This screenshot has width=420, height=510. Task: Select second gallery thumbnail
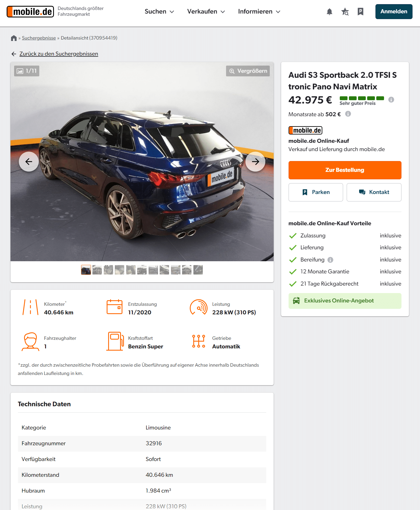point(97,270)
